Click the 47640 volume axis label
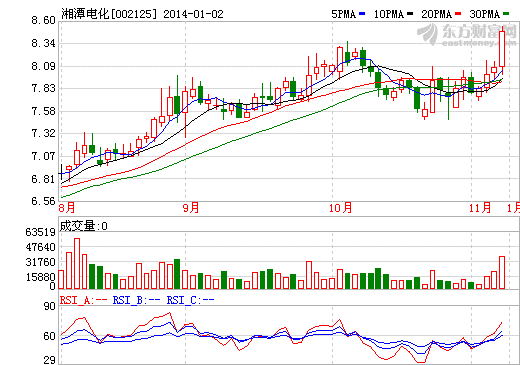Screen dimensions: 520x365 coord(41,247)
